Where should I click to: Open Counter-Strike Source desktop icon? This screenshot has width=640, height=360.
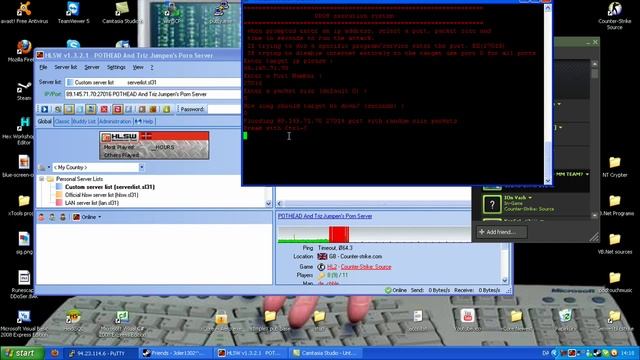pos(614,15)
